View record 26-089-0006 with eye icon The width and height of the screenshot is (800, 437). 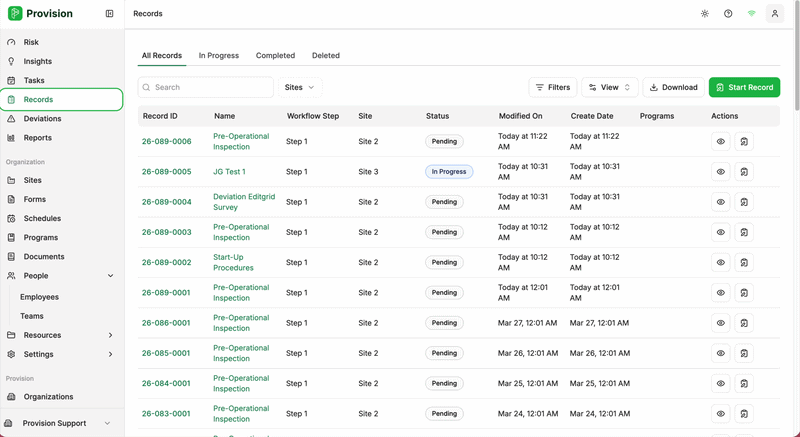pyautogui.click(x=720, y=142)
